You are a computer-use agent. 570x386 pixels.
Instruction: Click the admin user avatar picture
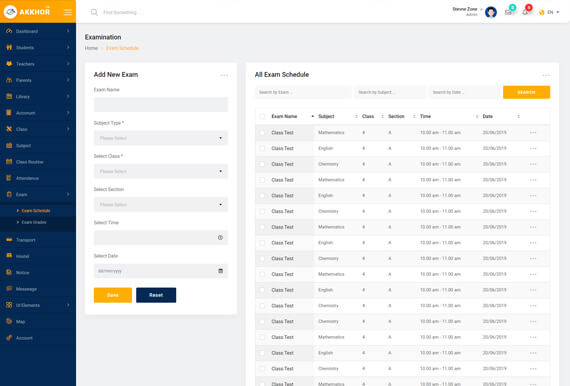pos(491,12)
